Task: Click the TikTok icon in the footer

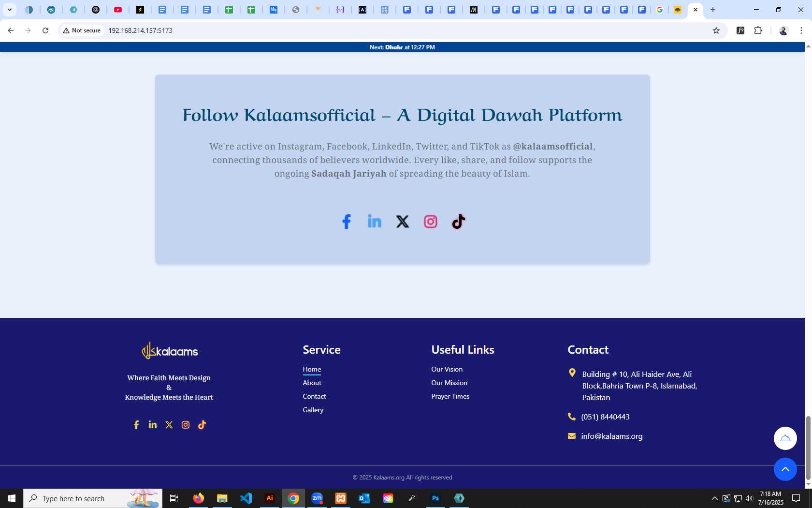Action: [x=202, y=425]
